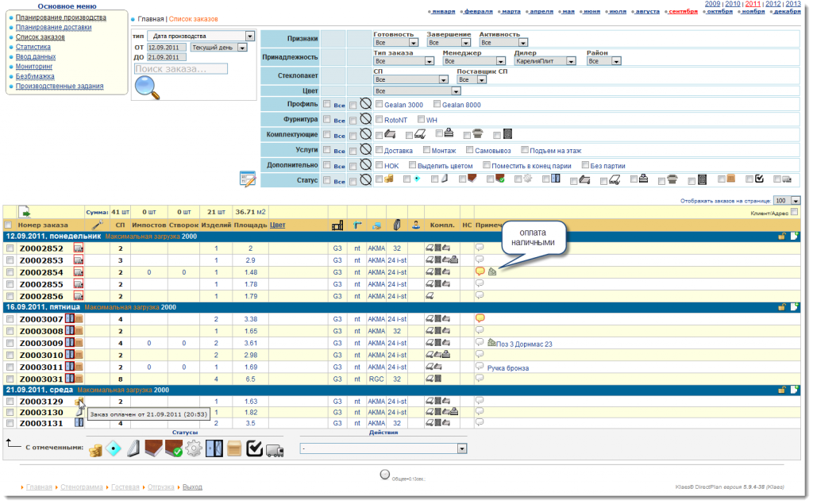The height and width of the screenshot is (504, 813).
Task: Check the Доставка service checkbox
Action: pos(380,150)
